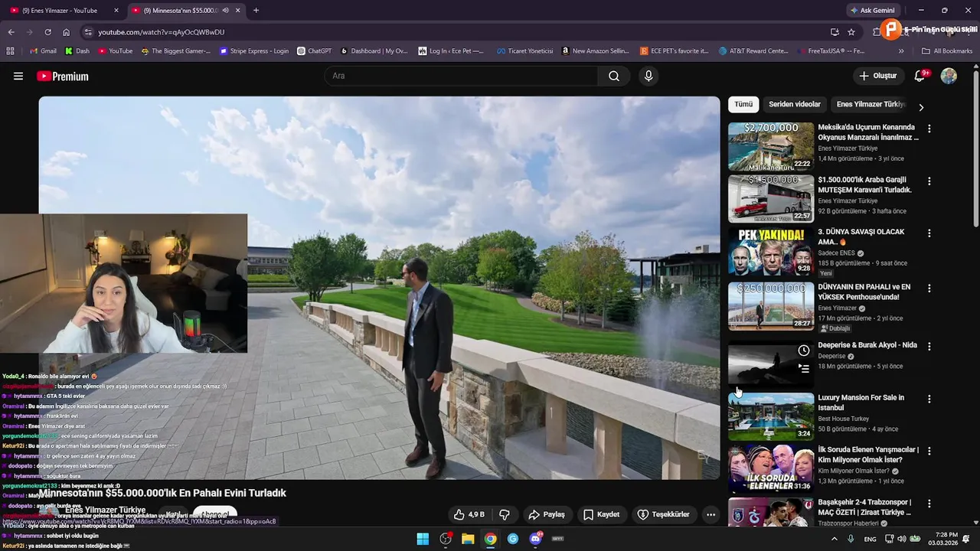Select the Enes Yılmazer Türkiye chip
The height and width of the screenshot is (551, 980).
pyautogui.click(x=871, y=104)
